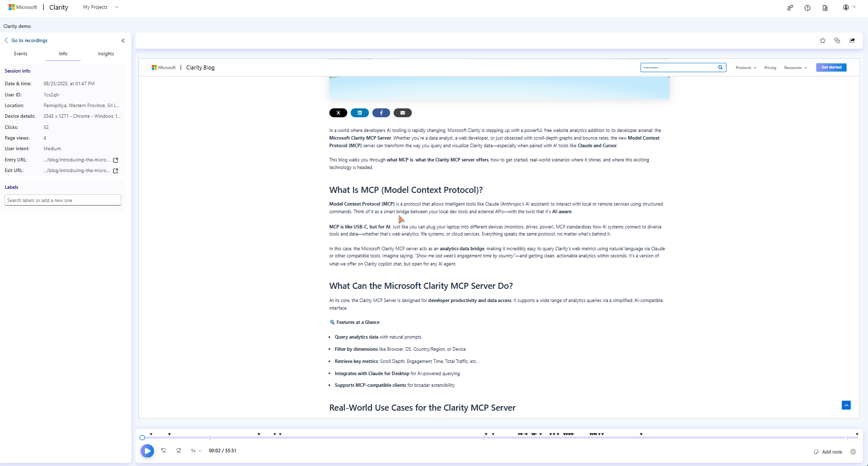Share the recording using the share icon

(x=852, y=41)
